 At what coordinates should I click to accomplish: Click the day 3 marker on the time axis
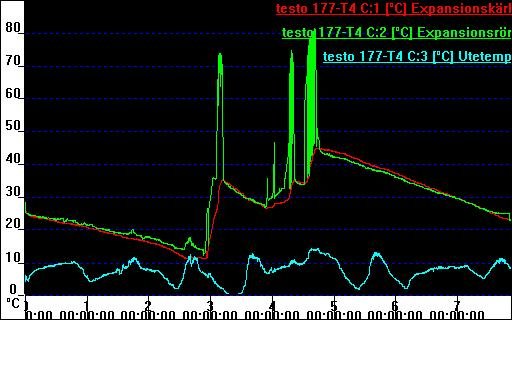210,305
